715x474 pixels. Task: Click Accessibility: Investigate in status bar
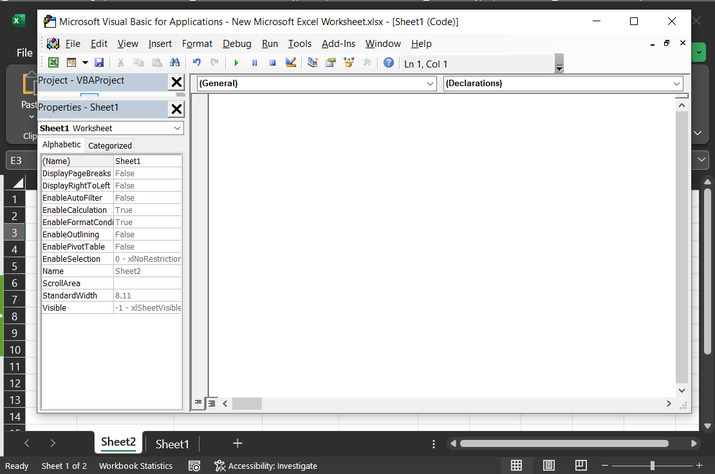tap(266, 466)
